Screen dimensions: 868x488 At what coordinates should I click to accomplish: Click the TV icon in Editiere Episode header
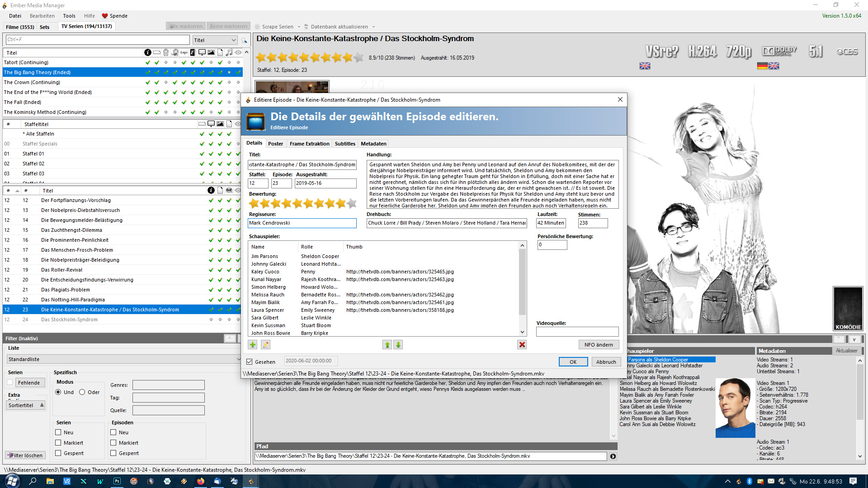point(256,121)
